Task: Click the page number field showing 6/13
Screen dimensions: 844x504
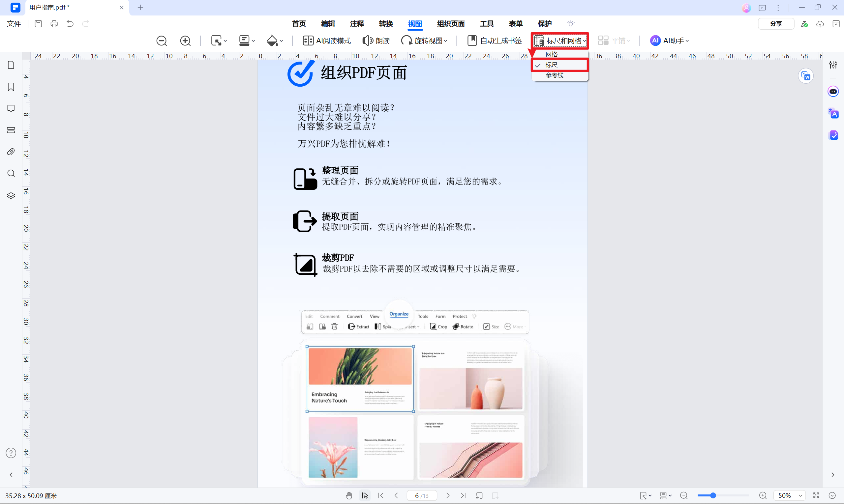Action: (x=421, y=495)
